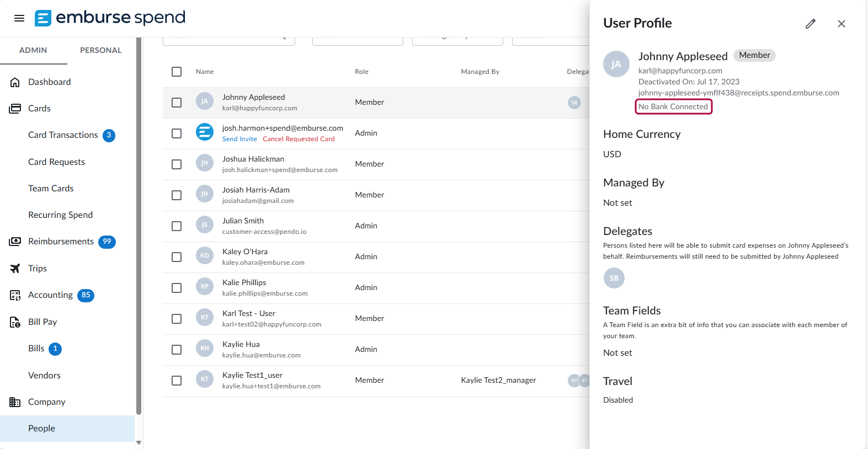Open the hamburger navigation menu

click(19, 18)
